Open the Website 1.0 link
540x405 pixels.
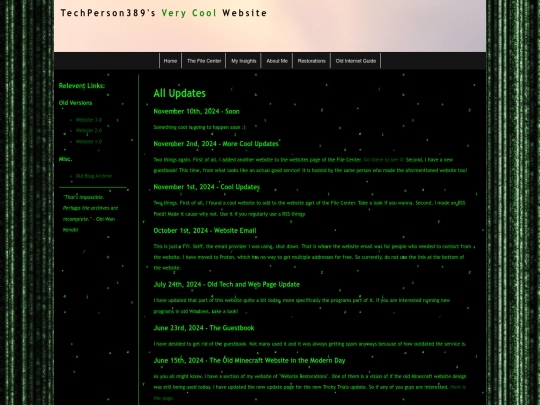point(89,142)
